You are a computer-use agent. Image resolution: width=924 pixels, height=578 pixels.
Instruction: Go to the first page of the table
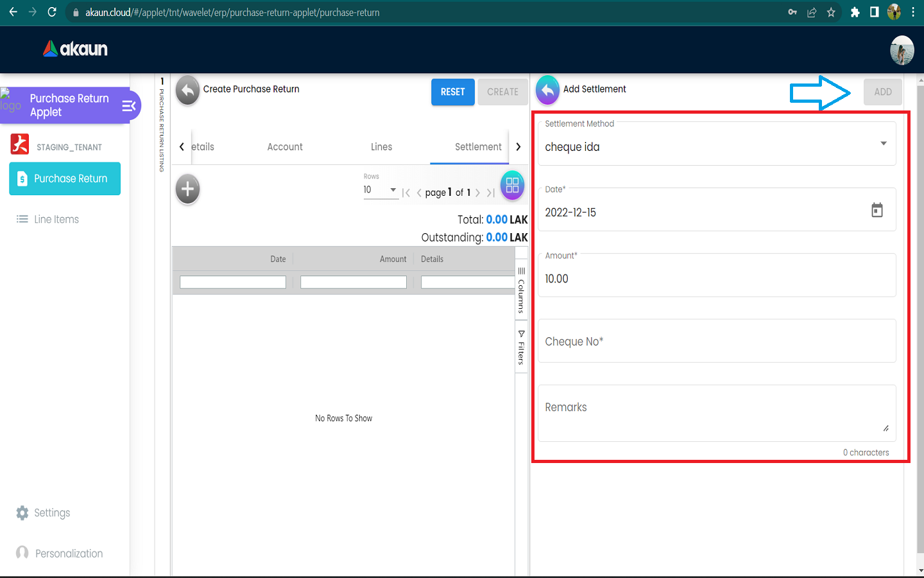406,193
